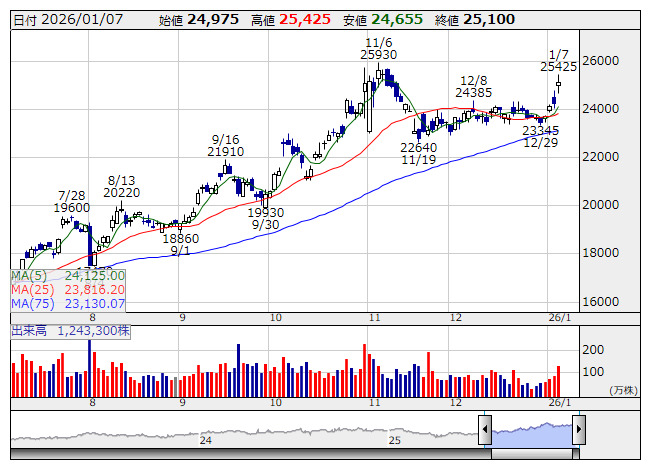Click the (万株) unit label
Viewport: 653px width, 470px height.
coord(623,390)
